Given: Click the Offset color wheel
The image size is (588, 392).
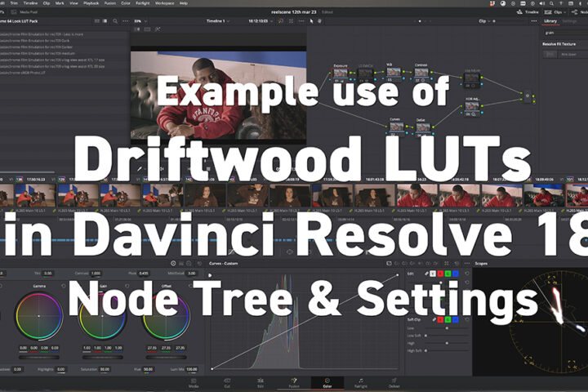Looking at the screenshot, I should (166, 317).
